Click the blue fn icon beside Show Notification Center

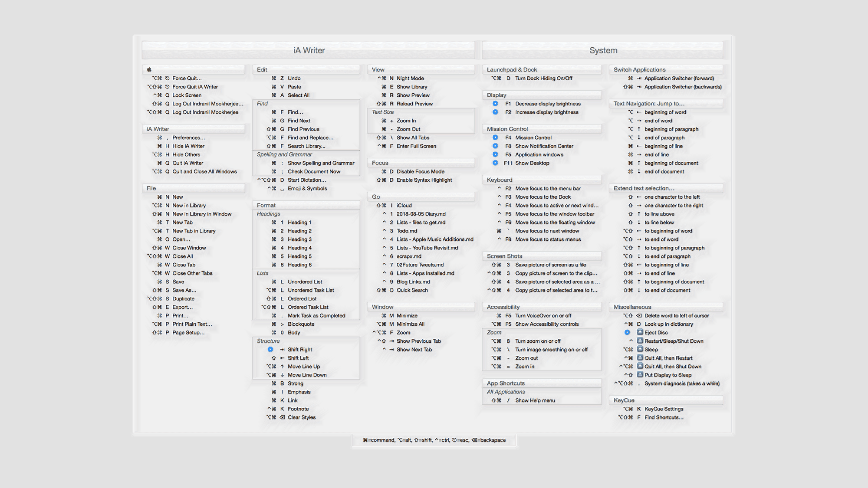coord(495,146)
